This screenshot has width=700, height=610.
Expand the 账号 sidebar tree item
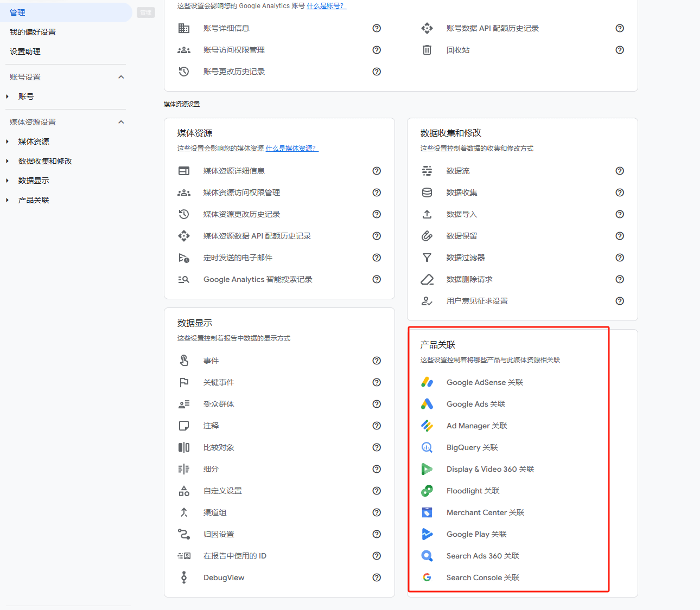tap(7, 97)
